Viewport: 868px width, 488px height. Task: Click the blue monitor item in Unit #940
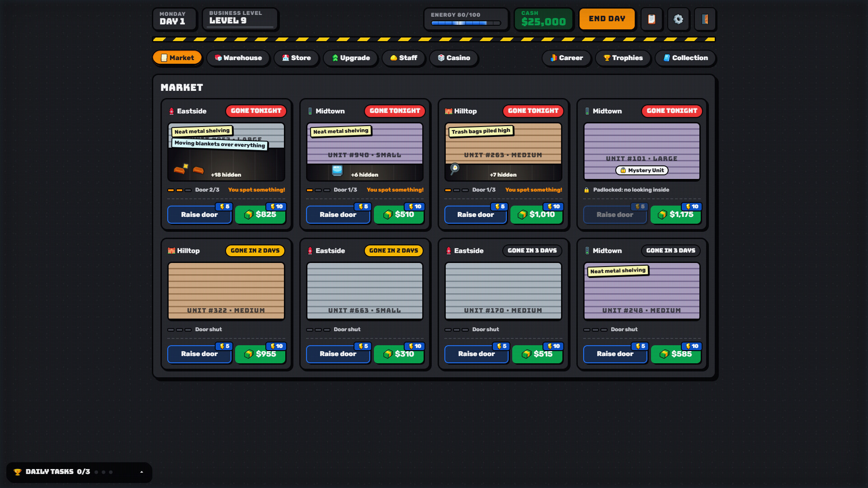click(337, 170)
